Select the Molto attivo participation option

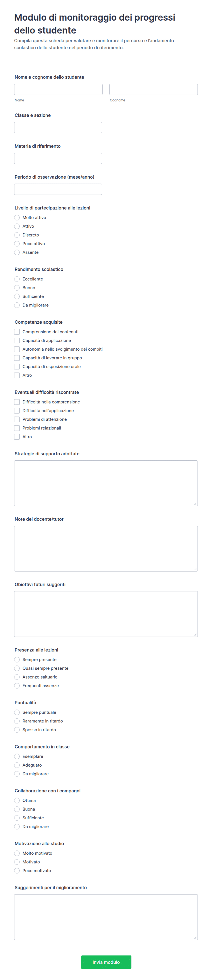[17, 218]
